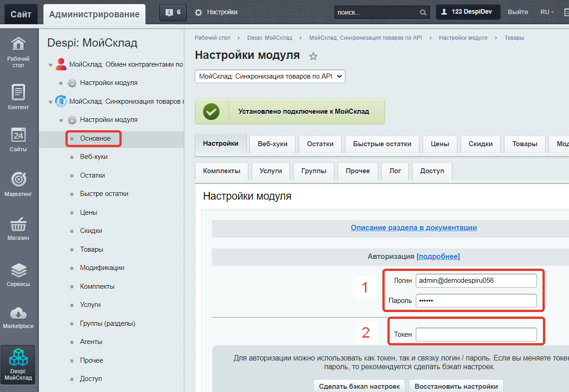Click the МойСклад контрагенты module icon
The image size is (569, 392).
click(x=61, y=64)
